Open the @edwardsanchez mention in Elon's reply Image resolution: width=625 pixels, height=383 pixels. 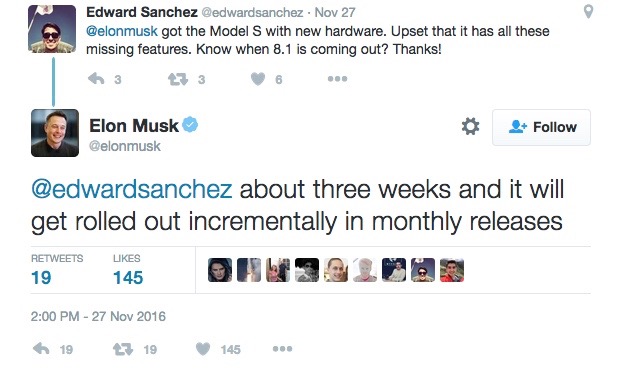[x=132, y=189]
